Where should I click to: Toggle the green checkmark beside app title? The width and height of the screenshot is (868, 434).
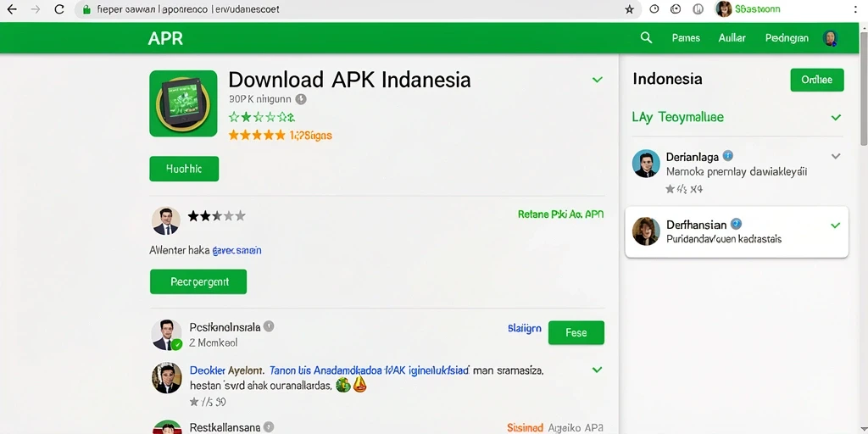(598, 80)
